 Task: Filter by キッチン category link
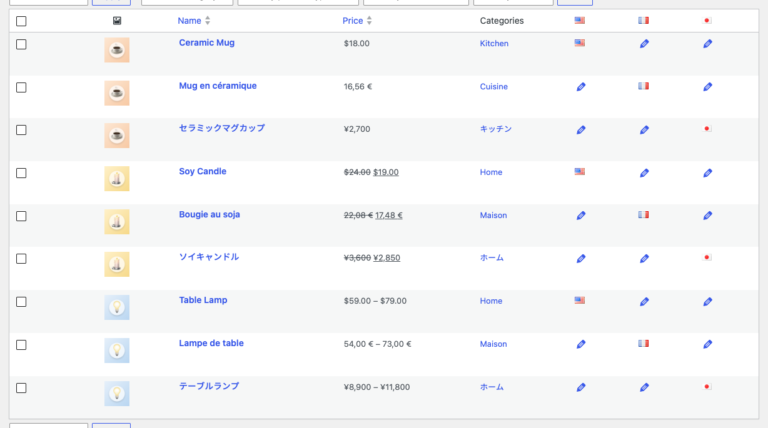(496, 129)
